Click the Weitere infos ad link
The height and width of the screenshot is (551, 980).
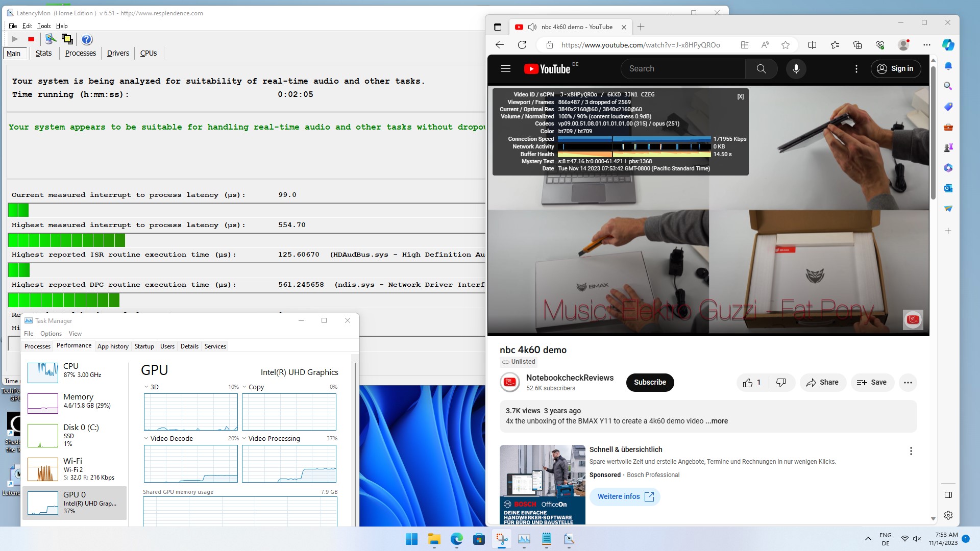point(625,497)
